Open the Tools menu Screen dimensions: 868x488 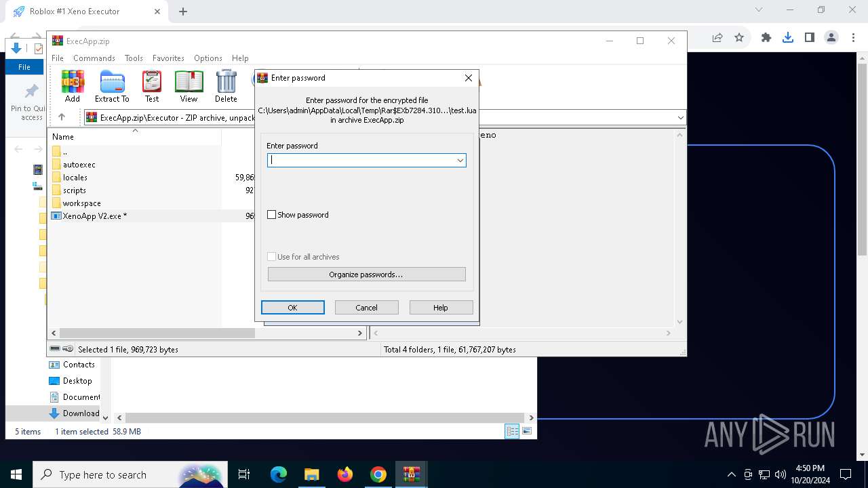coord(134,58)
